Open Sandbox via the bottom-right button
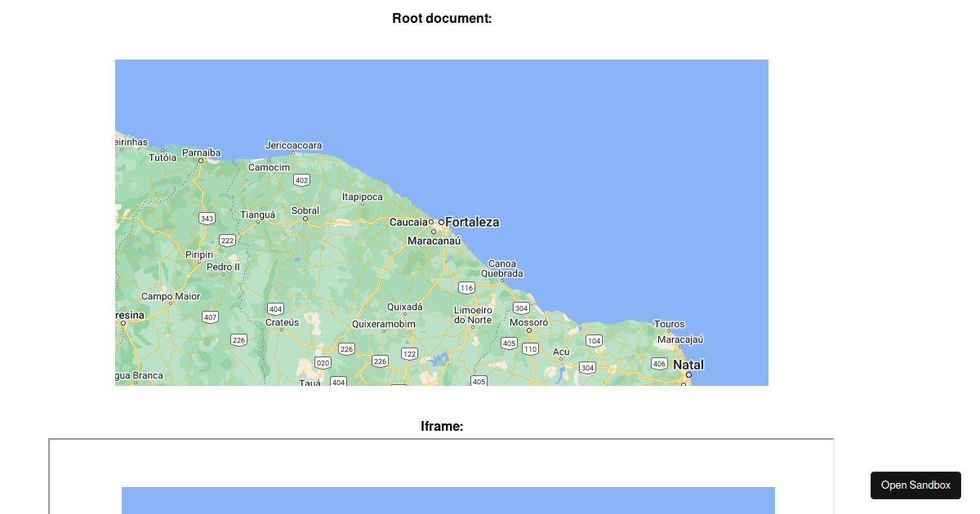This screenshot has height=514, width=980. [915, 485]
